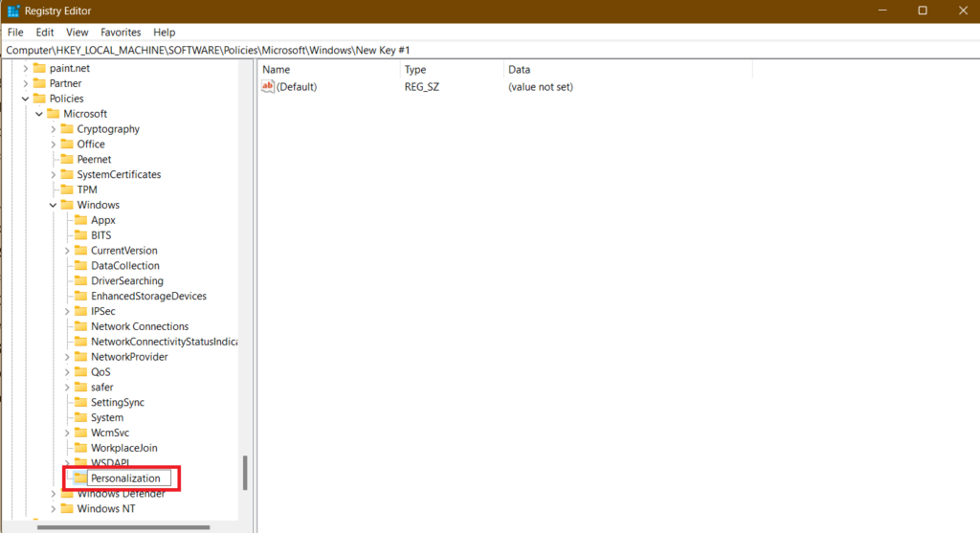Image resolution: width=980 pixels, height=533 pixels.
Task: Open the Favorites menu
Action: click(121, 33)
